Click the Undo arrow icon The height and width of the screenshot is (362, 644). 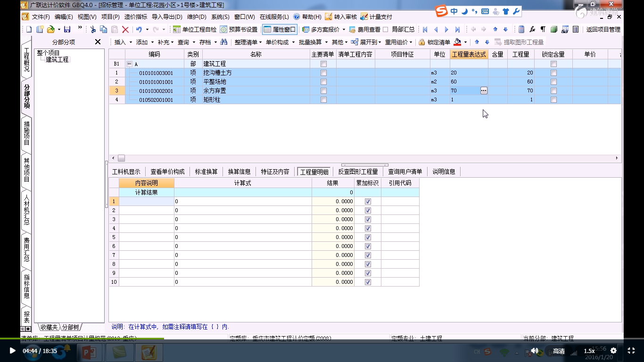[139, 29]
